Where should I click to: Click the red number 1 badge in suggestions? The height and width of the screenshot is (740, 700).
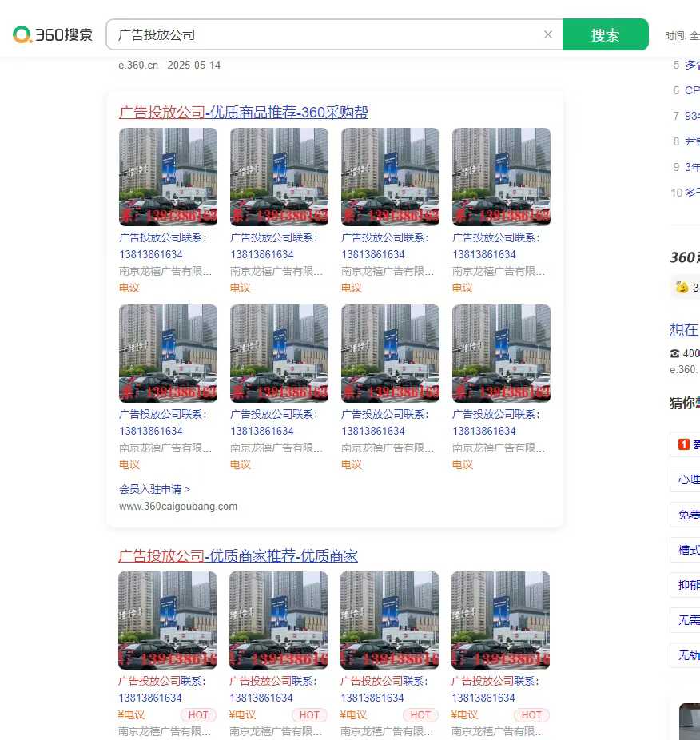click(x=683, y=444)
